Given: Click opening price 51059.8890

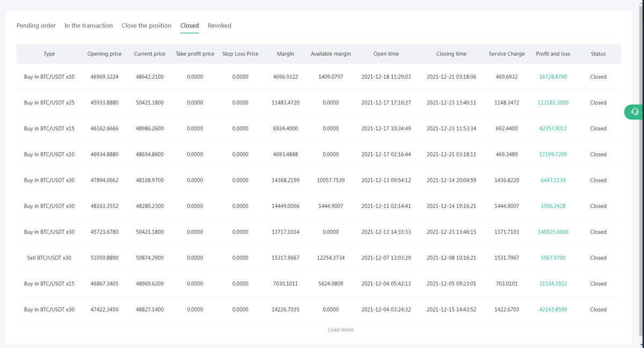Looking at the screenshot, I should [x=105, y=258].
